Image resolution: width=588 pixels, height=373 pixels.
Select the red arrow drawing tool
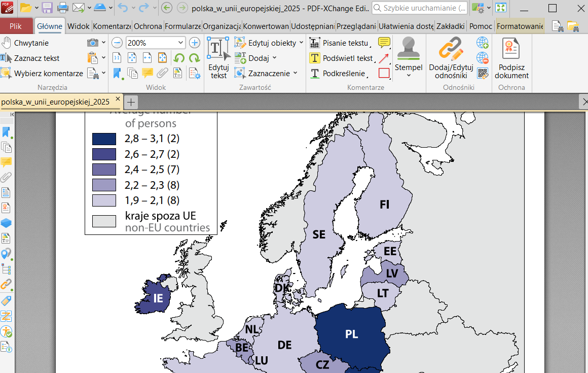[384, 58]
